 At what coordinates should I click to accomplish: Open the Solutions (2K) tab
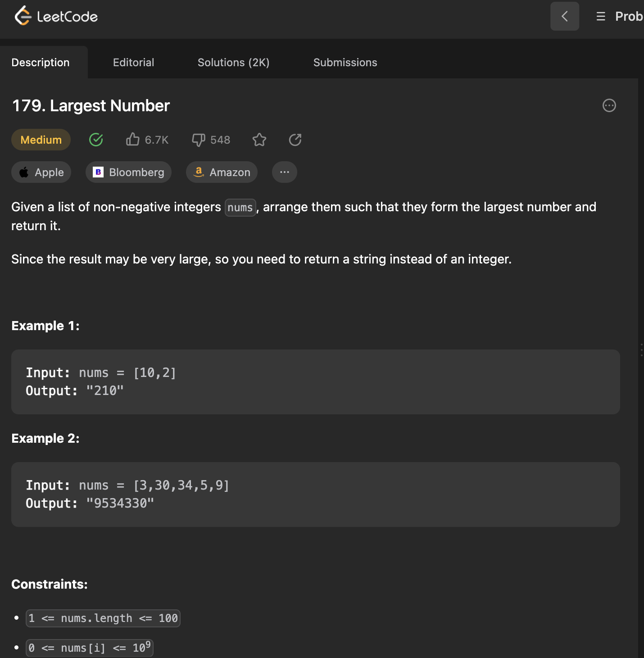[234, 62]
